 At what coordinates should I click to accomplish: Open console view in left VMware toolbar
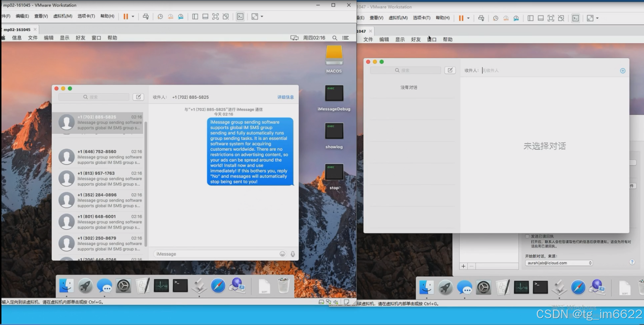click(240, 16)
